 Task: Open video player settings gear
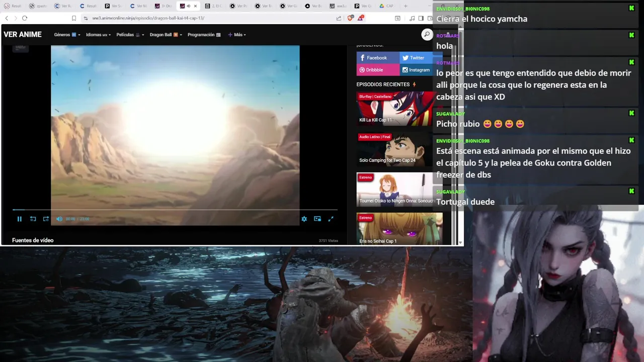tap(304, 219)
